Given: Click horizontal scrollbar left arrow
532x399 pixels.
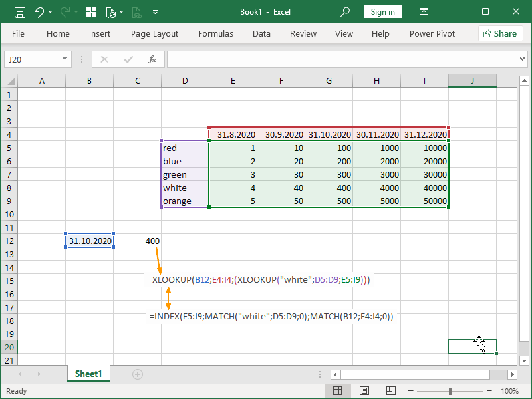Looking at the screenshot, I should click(335, 374).
